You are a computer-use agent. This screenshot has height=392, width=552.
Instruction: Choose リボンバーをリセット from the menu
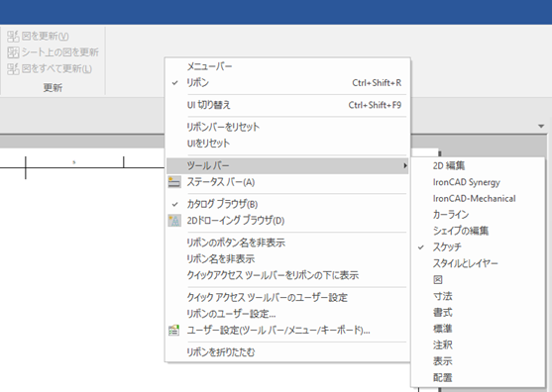tap(287, 127)
